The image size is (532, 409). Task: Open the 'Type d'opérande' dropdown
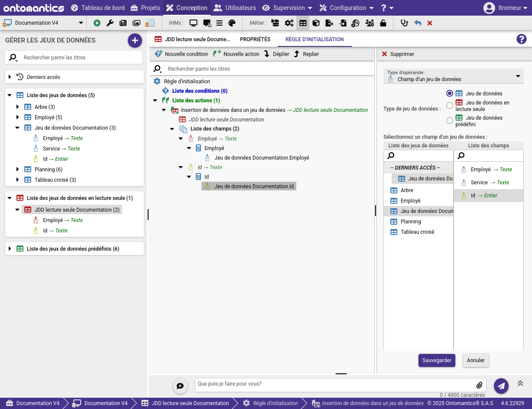click(454, 76)
